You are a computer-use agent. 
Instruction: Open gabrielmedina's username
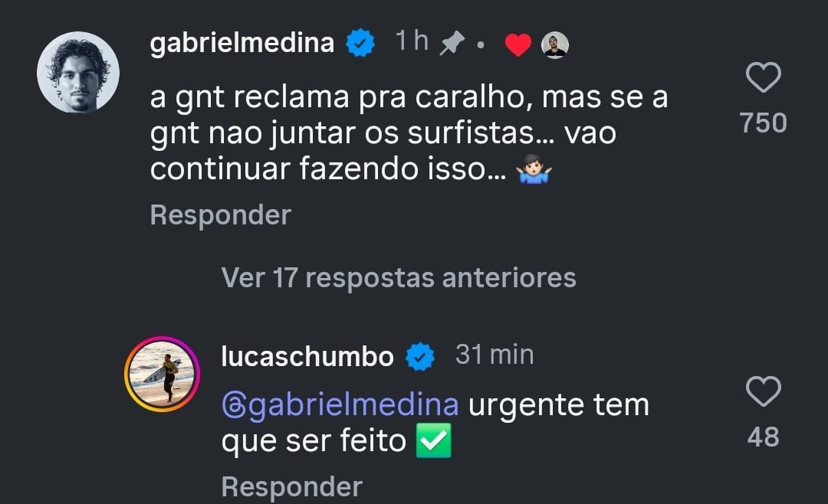pyautogui.click(x=242, y=42)
